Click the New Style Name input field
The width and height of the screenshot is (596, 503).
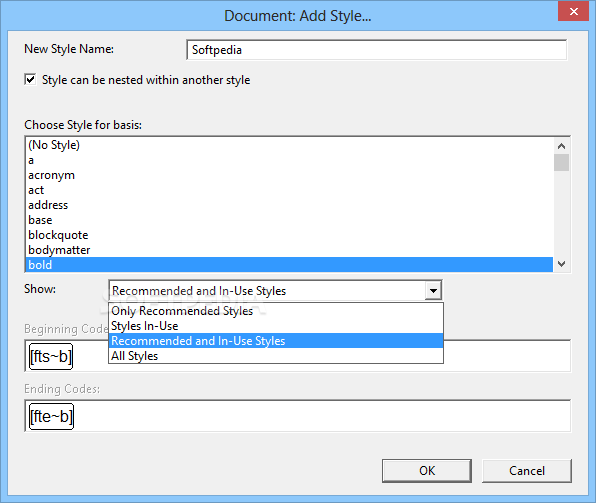pyautogui.click(x=377, y=50)
